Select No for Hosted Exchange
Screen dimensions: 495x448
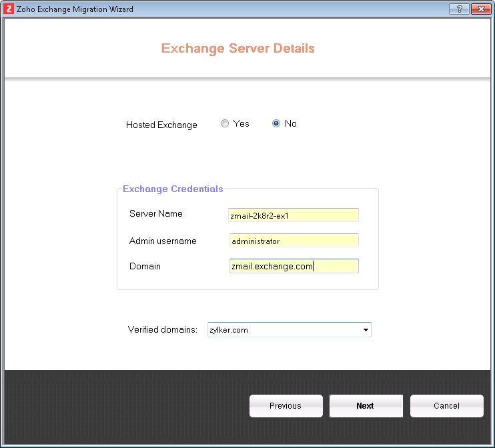pos(276,123)
